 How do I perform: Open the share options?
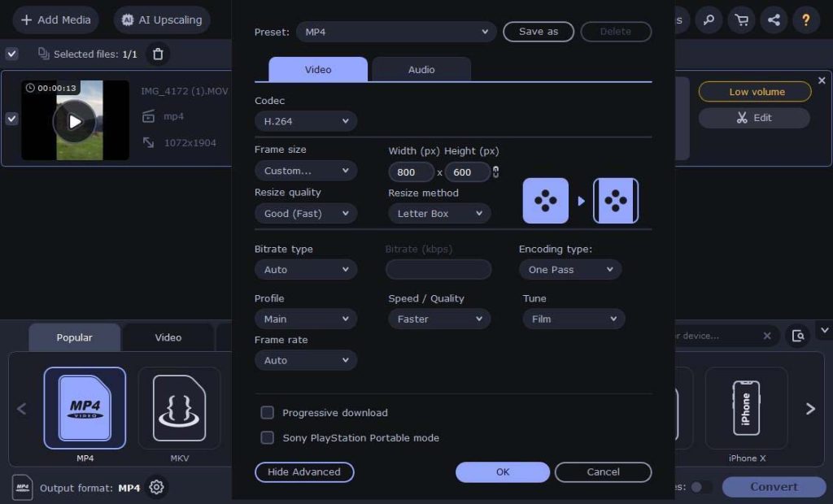tap(774, 20)
